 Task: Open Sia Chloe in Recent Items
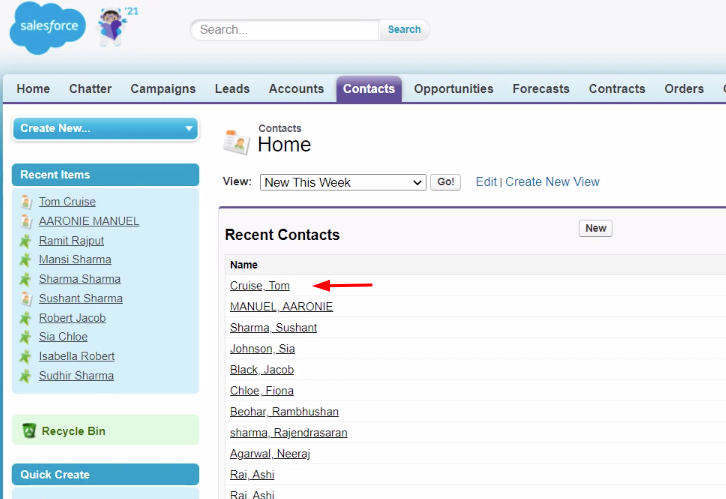pyautogui.click(x=63, y=337)
